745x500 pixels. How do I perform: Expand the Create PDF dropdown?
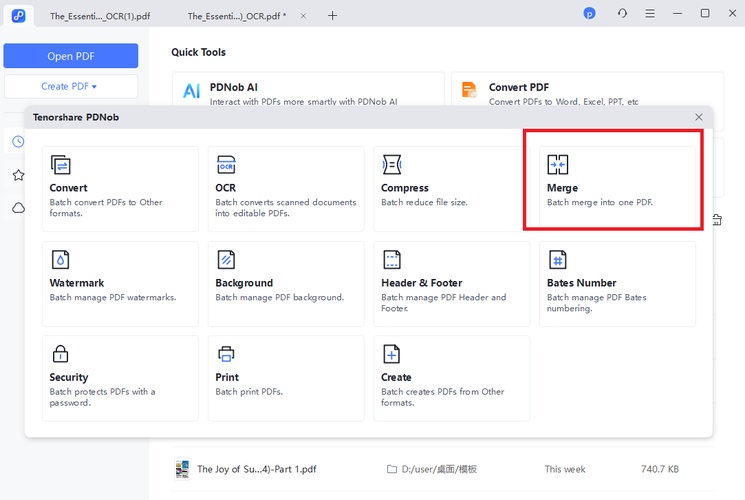(x=71, y=87)
